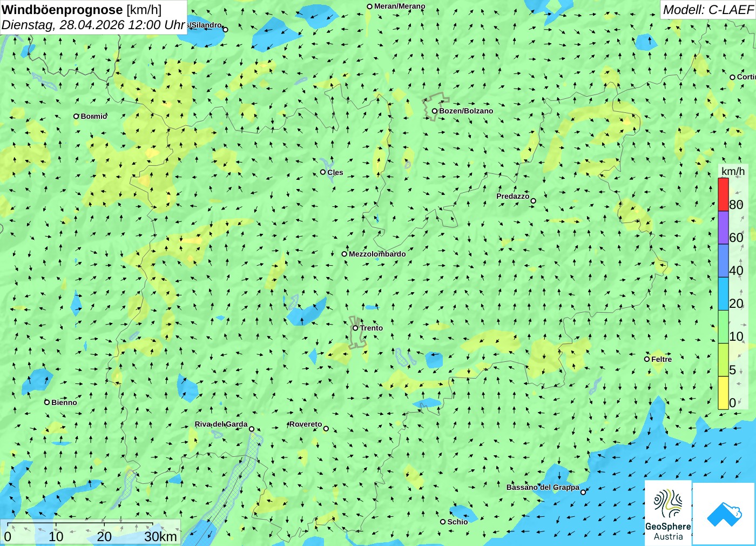The height and width of the screenshot is (546, 756).
Task: Click the Cles location marker
Action: click(x=323, y=172)
